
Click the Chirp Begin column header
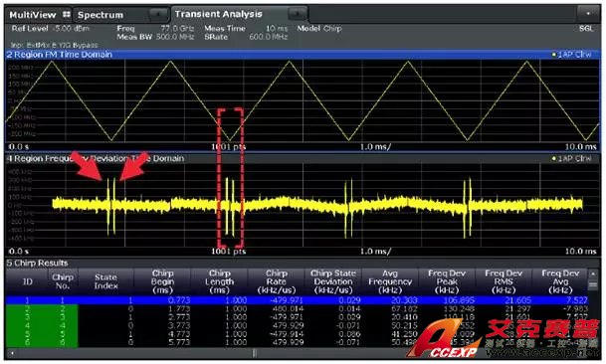tap(163, 281)
